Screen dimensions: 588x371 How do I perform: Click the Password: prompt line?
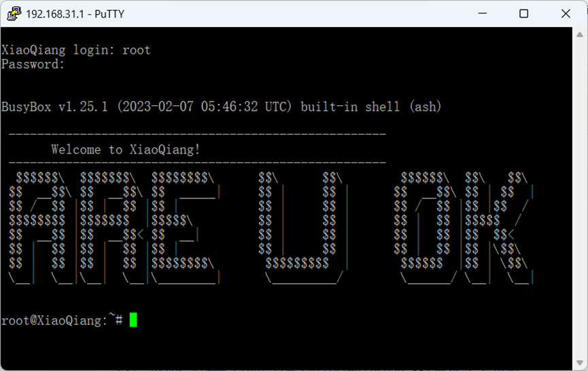coord(33,64)
